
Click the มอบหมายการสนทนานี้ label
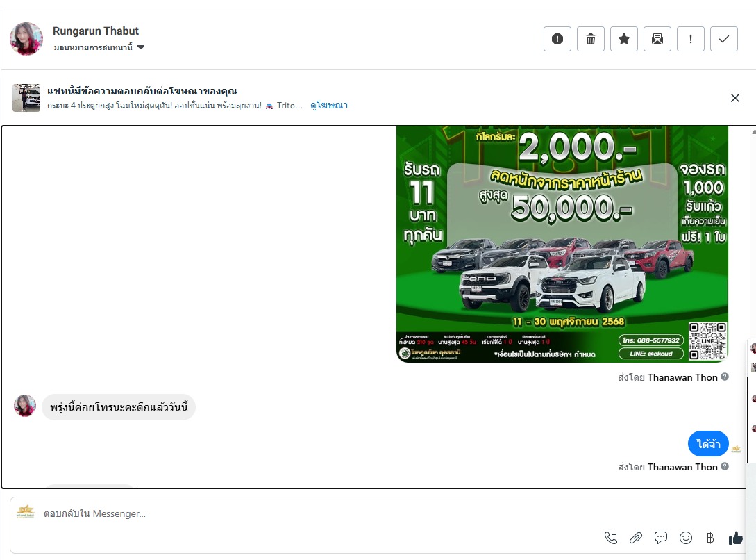[x=93, y=47]
